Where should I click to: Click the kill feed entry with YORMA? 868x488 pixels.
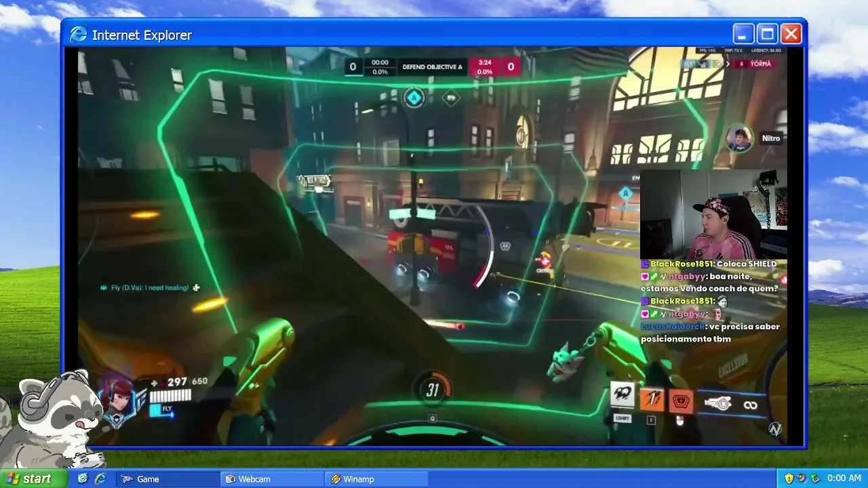coord(727,64)
